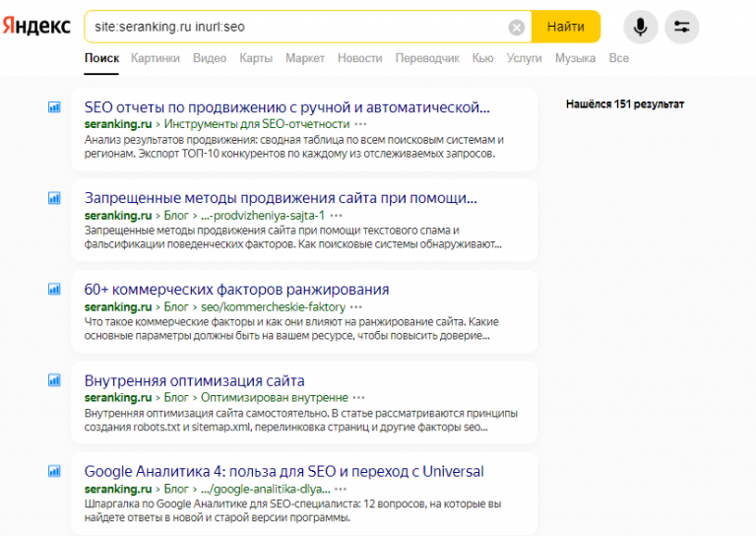The width and height of the screenshot is (756, 536).
Task: Click bar chart icon beside Google Аналитика 4 result
Action: click(55, 471)
